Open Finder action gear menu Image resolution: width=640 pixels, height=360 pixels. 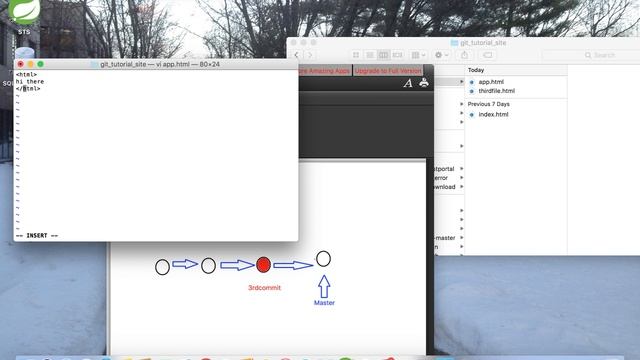pos(442,55)
